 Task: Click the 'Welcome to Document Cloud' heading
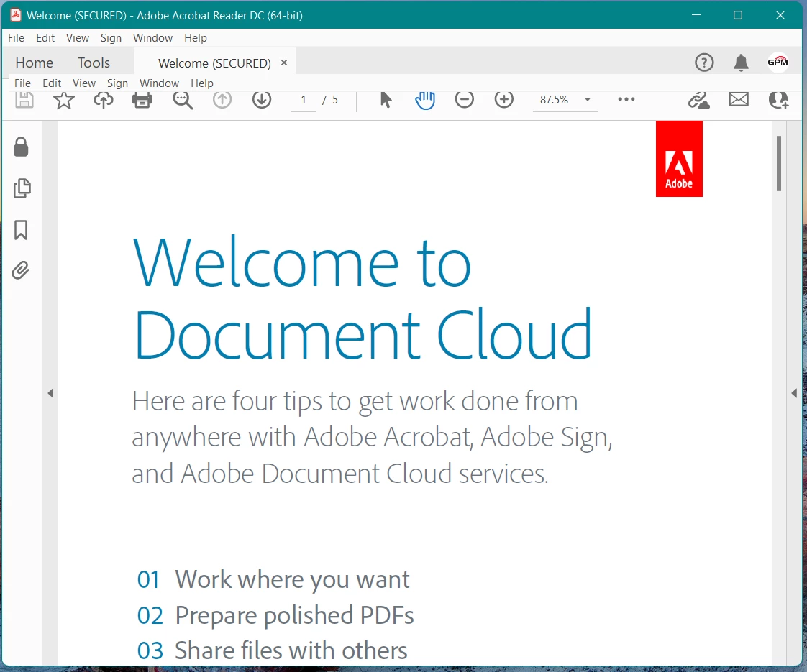tap(363, 298)
